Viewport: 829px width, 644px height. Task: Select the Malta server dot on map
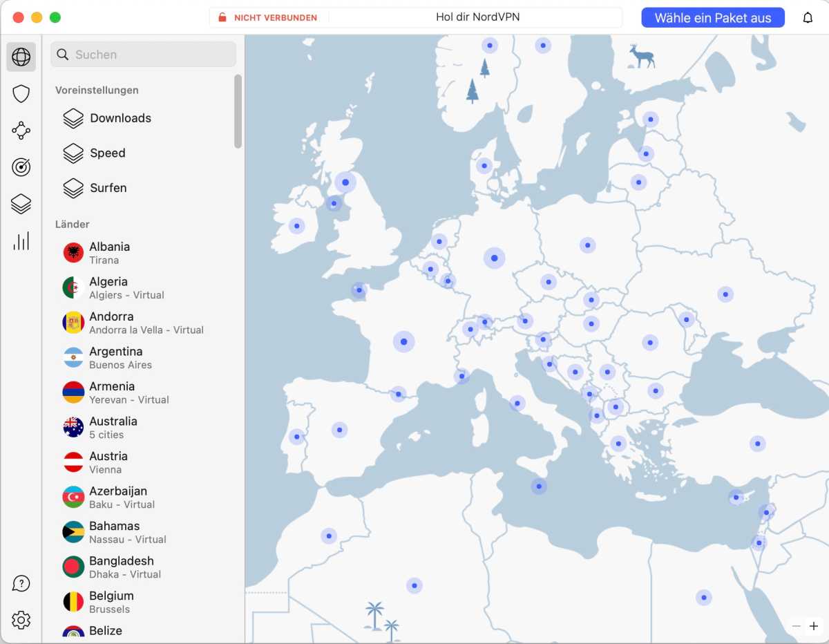[x=539, y=486]
